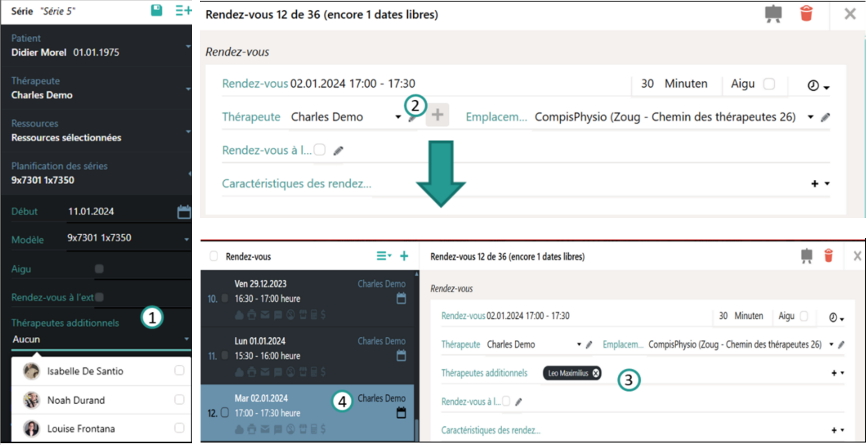Open the Charles Demo therapist dropdown in top panel
This screenshot has width=868, height=445.
tap(398, 117)
